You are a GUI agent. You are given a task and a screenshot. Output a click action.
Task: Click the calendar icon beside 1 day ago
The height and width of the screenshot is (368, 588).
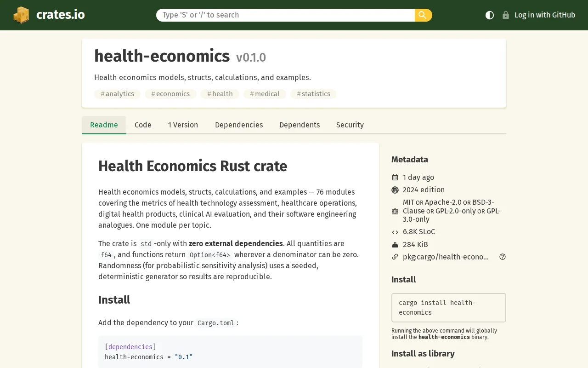pyautogui.click(x=395, y=178)
